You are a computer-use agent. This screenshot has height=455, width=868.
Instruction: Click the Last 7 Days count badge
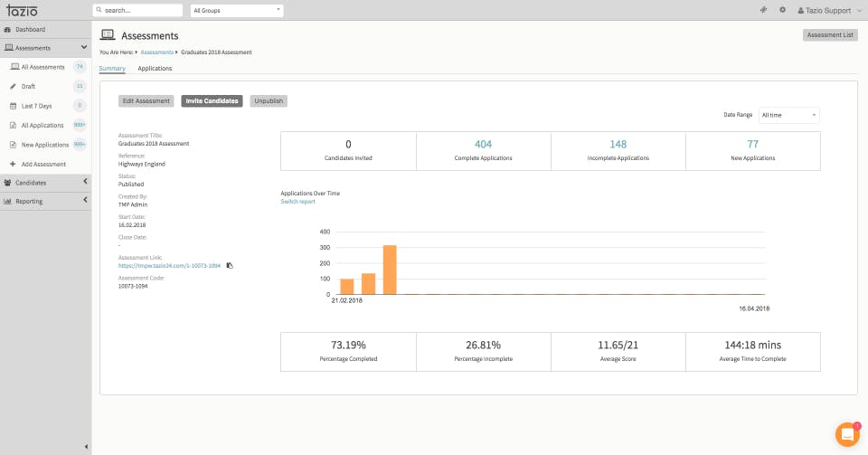pos(80,106)
